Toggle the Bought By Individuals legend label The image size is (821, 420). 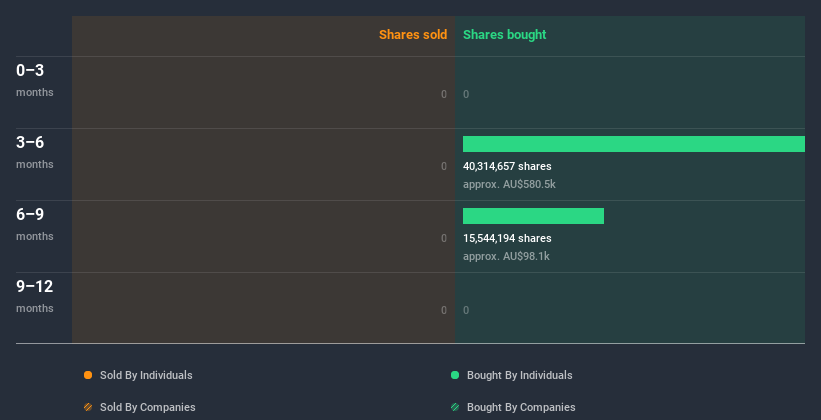coord(519,375)
